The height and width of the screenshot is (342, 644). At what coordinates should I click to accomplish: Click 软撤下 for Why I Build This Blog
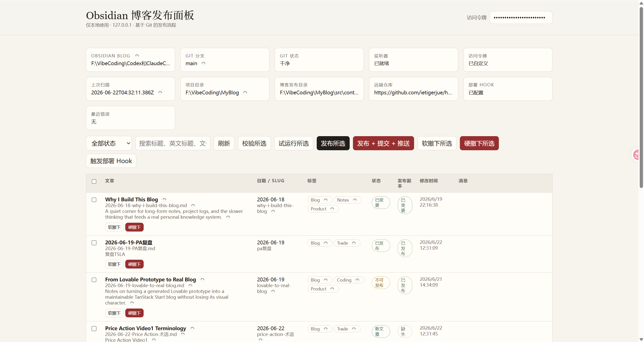click(114, 227)
